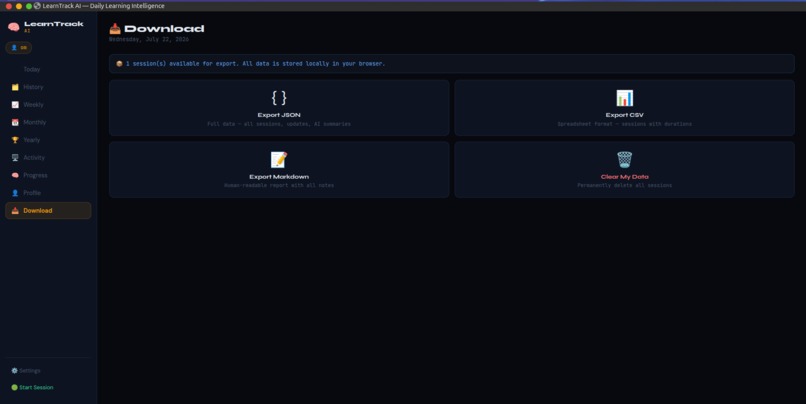Click the trash can Clear My Data icon

625,159
